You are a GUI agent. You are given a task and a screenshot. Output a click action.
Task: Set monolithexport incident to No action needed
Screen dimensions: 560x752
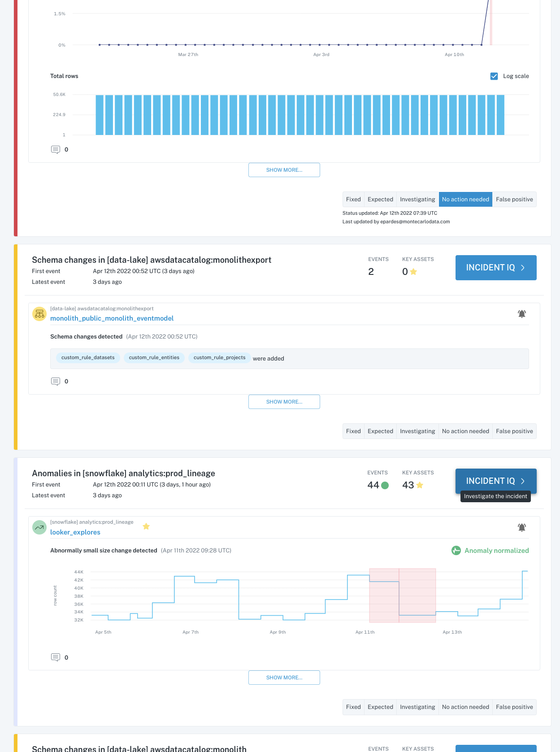tap(465, 431)
